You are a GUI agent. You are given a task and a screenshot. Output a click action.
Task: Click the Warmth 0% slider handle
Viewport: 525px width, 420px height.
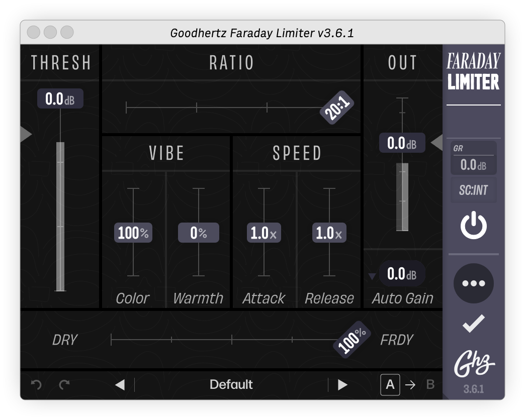(x=199, y=233)
